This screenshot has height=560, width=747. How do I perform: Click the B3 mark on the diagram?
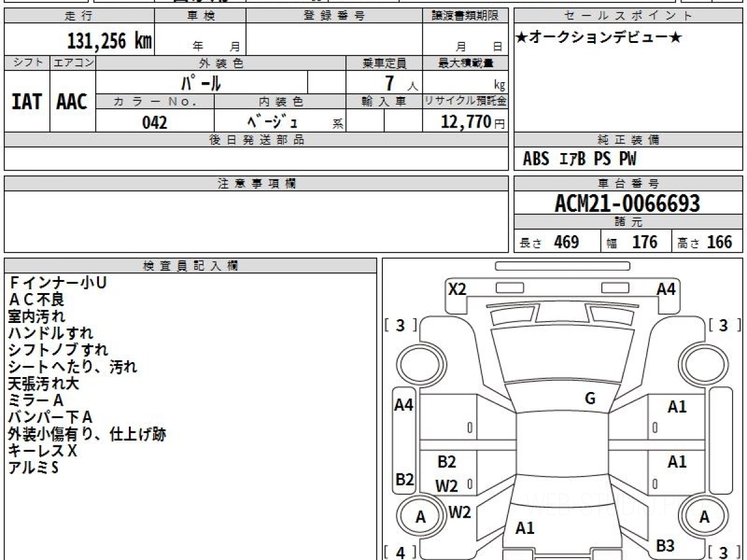(665, 546)
